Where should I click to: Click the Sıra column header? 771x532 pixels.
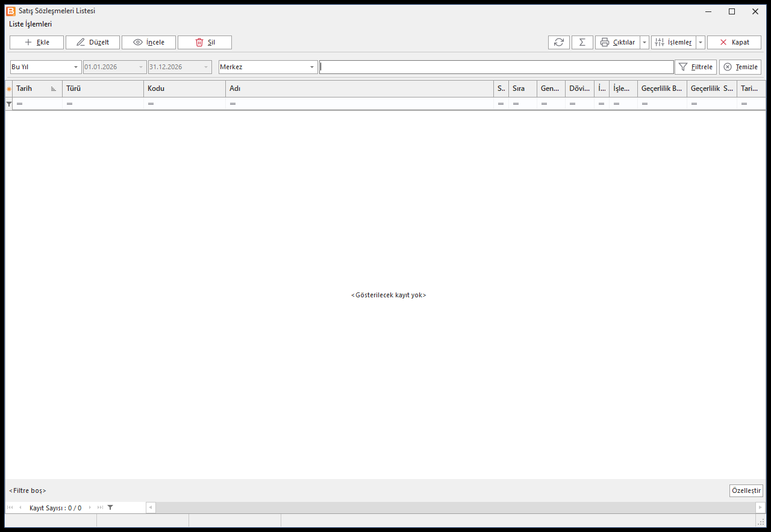[x=523, y=88]
